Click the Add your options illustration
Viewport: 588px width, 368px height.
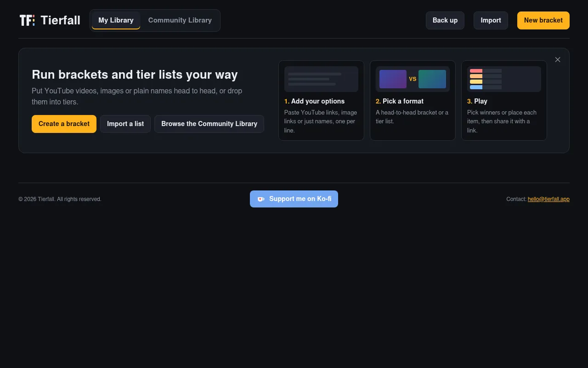coord(321,79)
